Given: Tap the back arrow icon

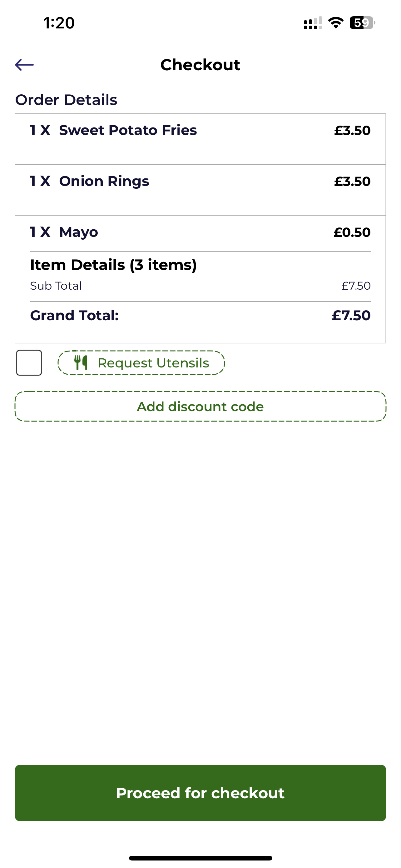Looking at the screenshot, I should [24, 65].
